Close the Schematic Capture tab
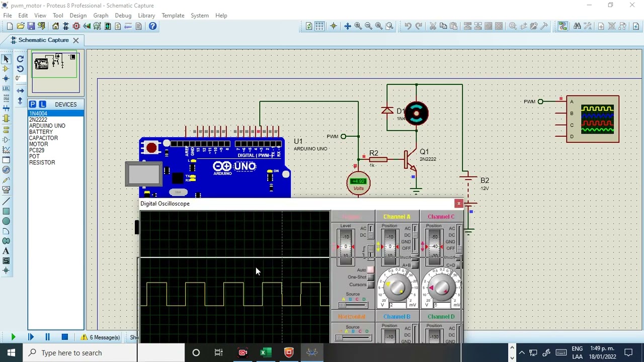Image resolution: width=644 pixels, height=362 pixels. pyautogui.click(x=75, y=40)
